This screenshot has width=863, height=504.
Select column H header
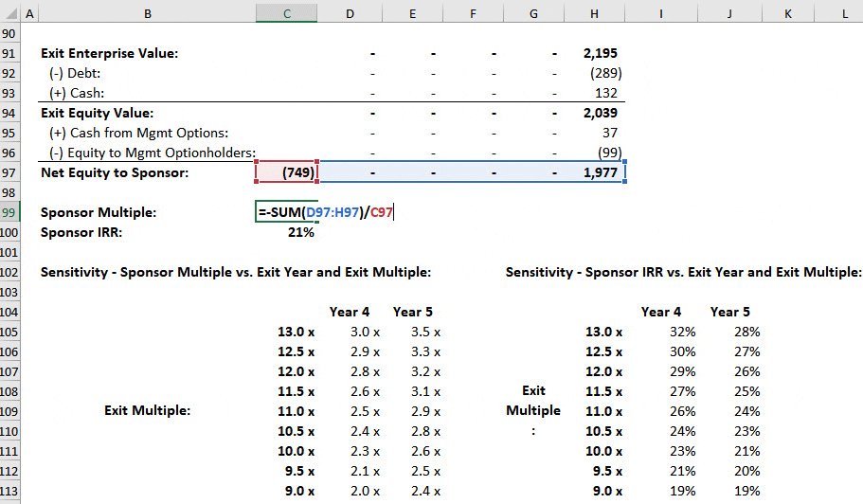pyautogui.click(x=594, y=14)
